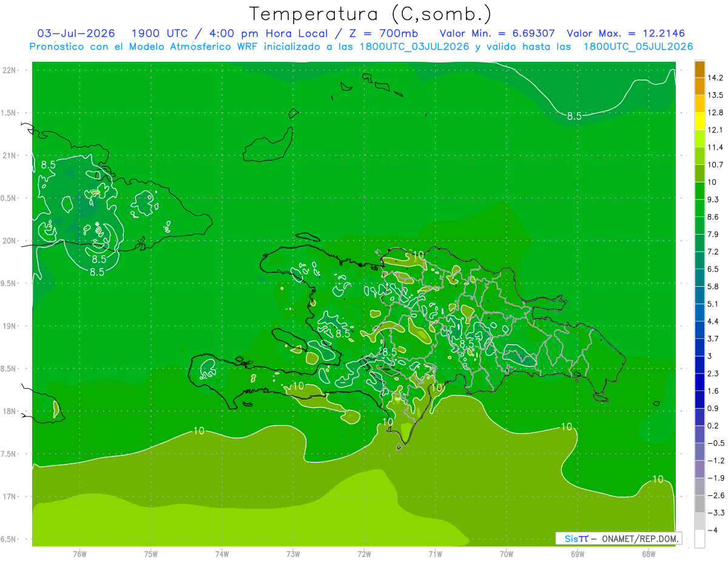Viewport: 728px width, 562px height.
Task: Click the 'Temperatura (C,somb.)' title
Action: (x=370, y=14)
